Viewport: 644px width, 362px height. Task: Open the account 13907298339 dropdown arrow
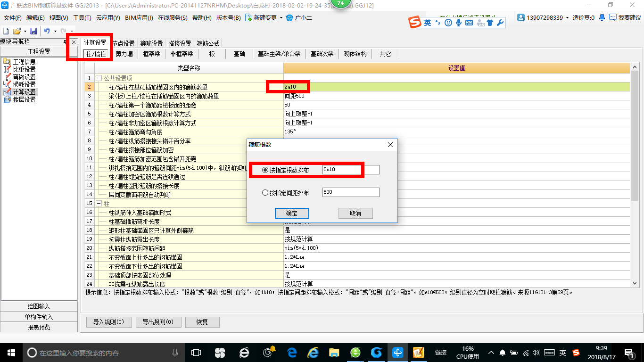(567, 18)
